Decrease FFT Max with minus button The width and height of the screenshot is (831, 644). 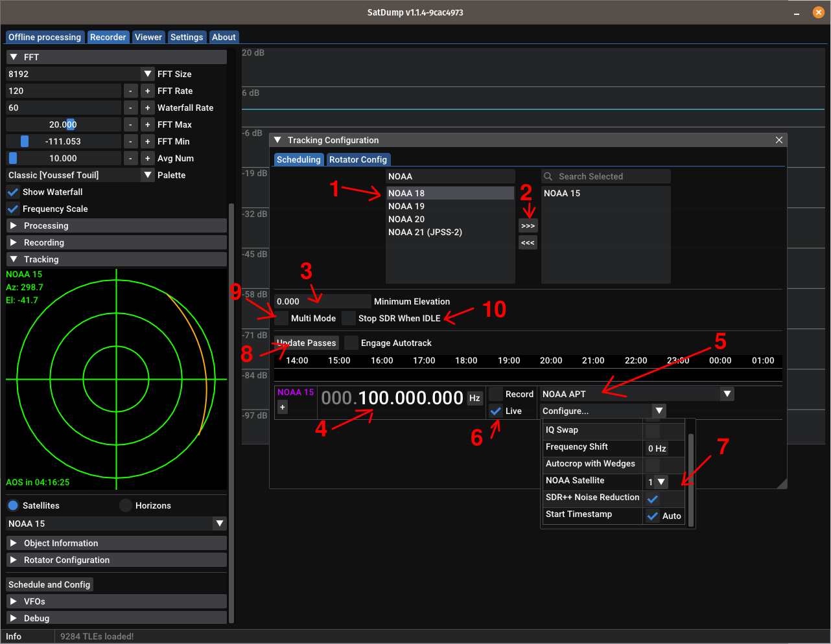click(x=130, y=124)
